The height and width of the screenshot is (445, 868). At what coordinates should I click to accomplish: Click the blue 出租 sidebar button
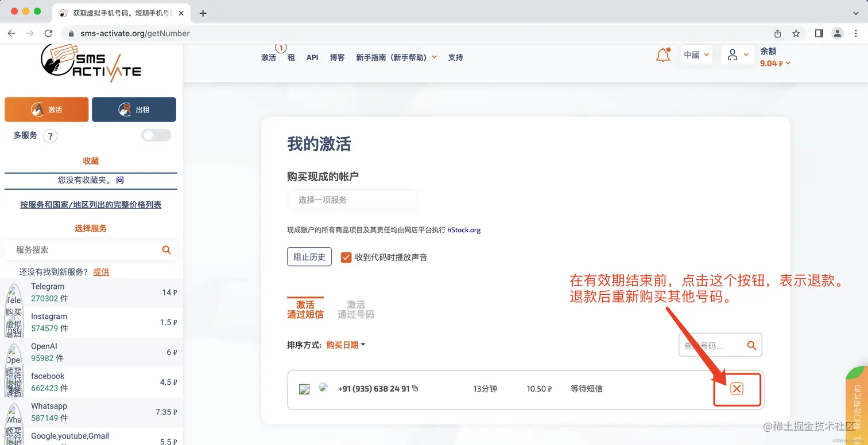coord(134,110)
